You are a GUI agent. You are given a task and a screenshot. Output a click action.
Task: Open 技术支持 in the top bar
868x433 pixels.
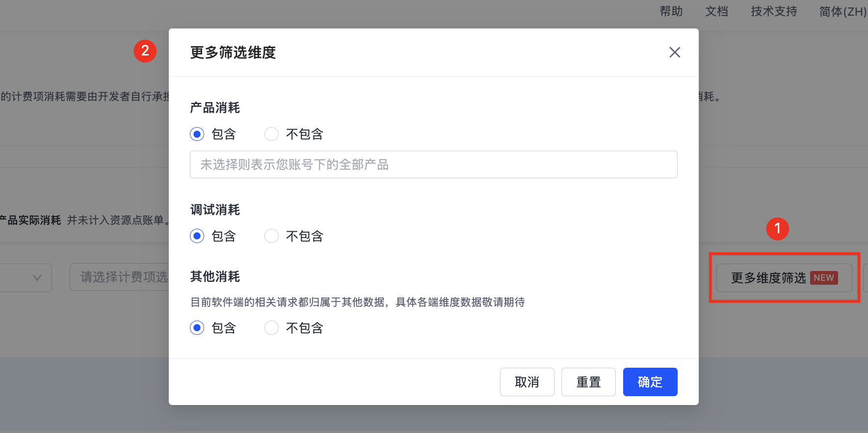coord(774,11)
